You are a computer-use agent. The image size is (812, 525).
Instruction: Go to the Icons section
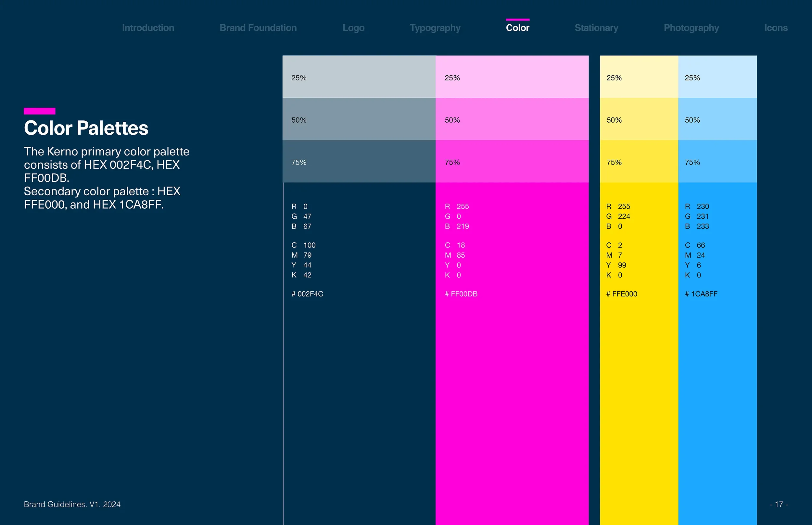point(776,28)
